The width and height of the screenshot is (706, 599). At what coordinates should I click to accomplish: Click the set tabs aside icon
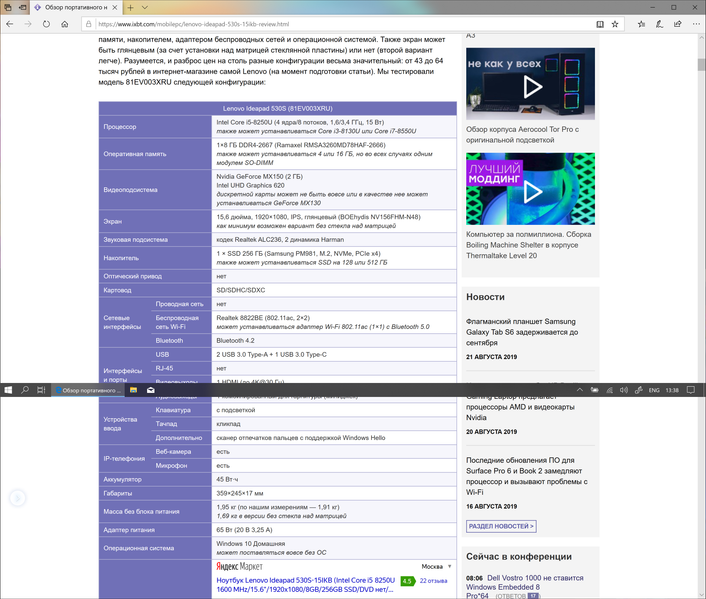[x=23, y=8]
